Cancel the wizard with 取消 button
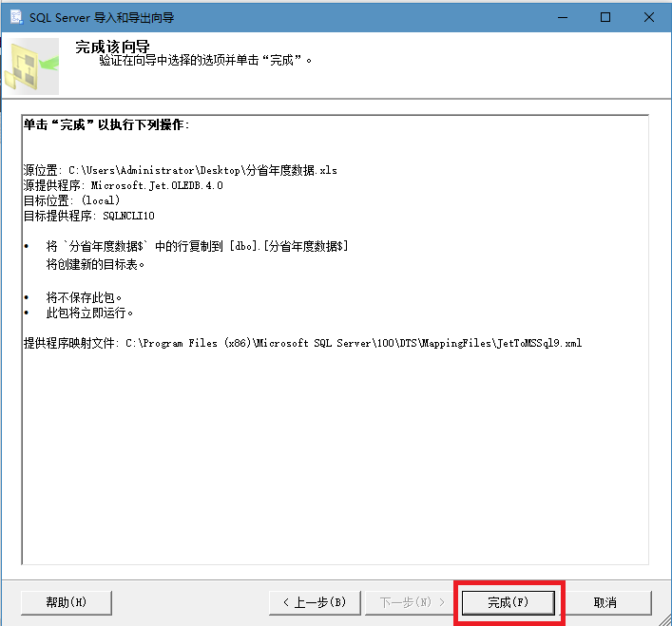Screen dimensions: 672x626 point(605,603)
